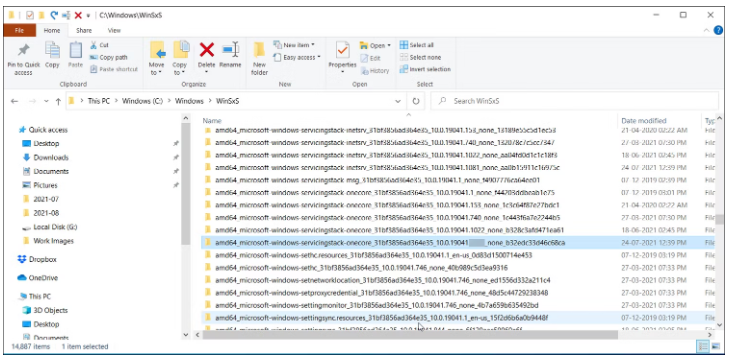Click the Up one level arrow
729x362 pixels.
point(58,101)
